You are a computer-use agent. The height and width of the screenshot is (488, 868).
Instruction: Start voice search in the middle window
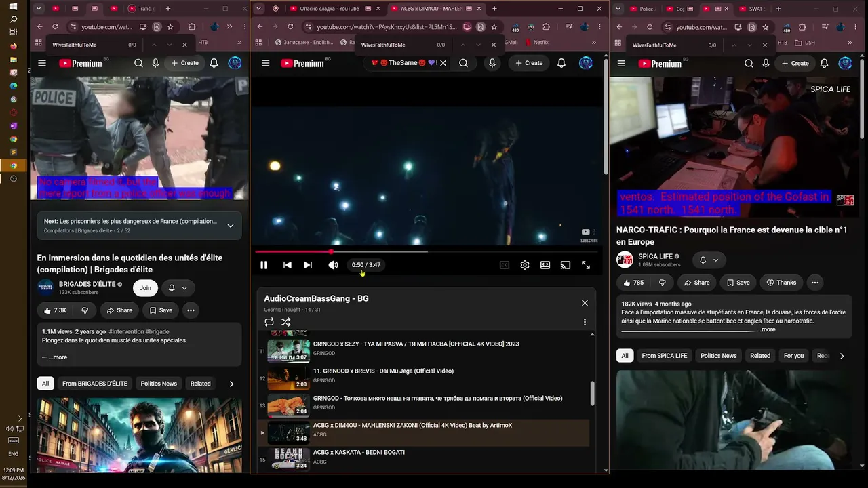[492, 63]
